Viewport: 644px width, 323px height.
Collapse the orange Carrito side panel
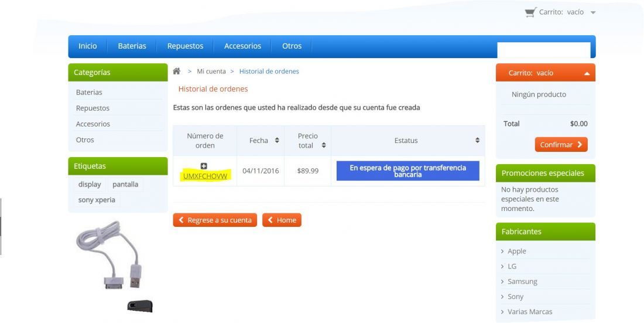pos(587,73)
